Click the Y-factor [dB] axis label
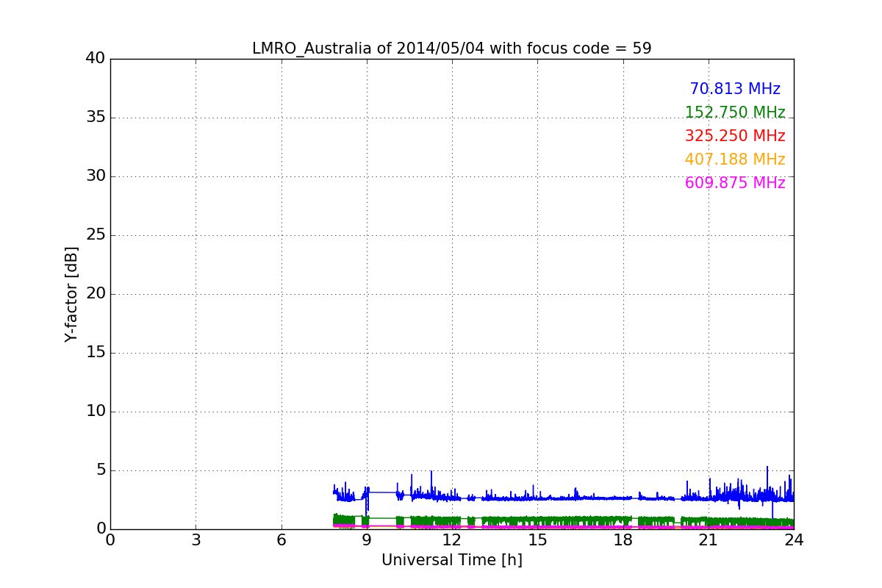The image size is (882, 588). pyautogui.click(x=71, y=294)
